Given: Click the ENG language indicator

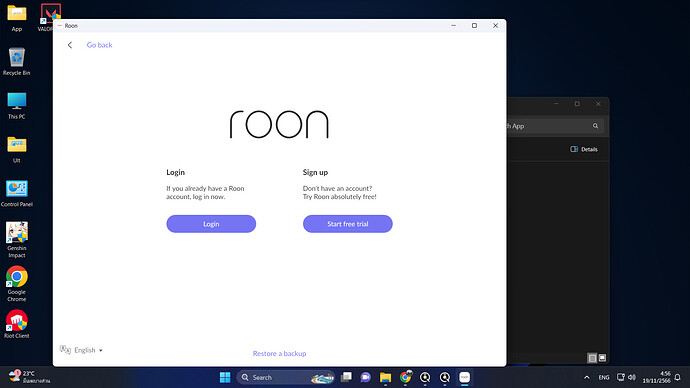Looking at the screenshot, I should pos(604,377).
